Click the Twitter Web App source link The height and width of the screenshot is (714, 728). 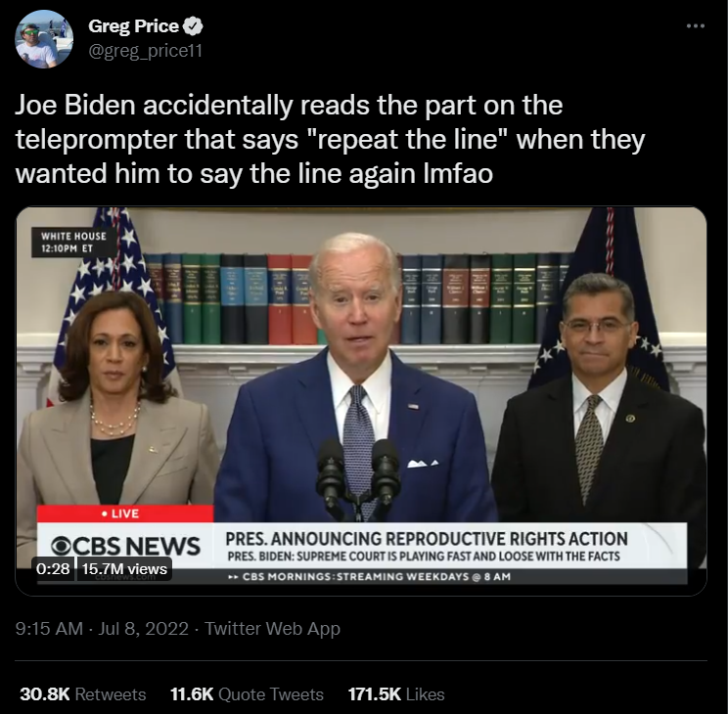273,629
